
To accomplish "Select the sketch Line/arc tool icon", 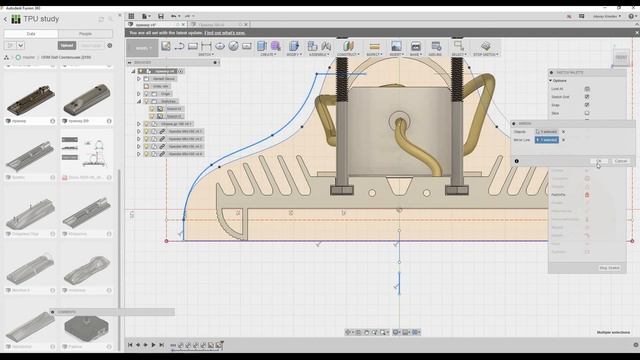I will pos(179,46).
